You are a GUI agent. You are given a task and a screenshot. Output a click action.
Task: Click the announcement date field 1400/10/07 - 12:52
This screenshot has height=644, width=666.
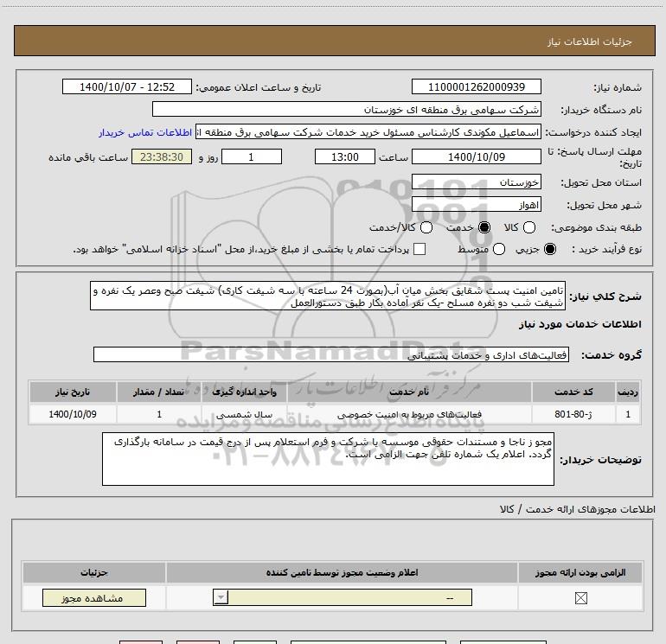click(x=127, y=87)
